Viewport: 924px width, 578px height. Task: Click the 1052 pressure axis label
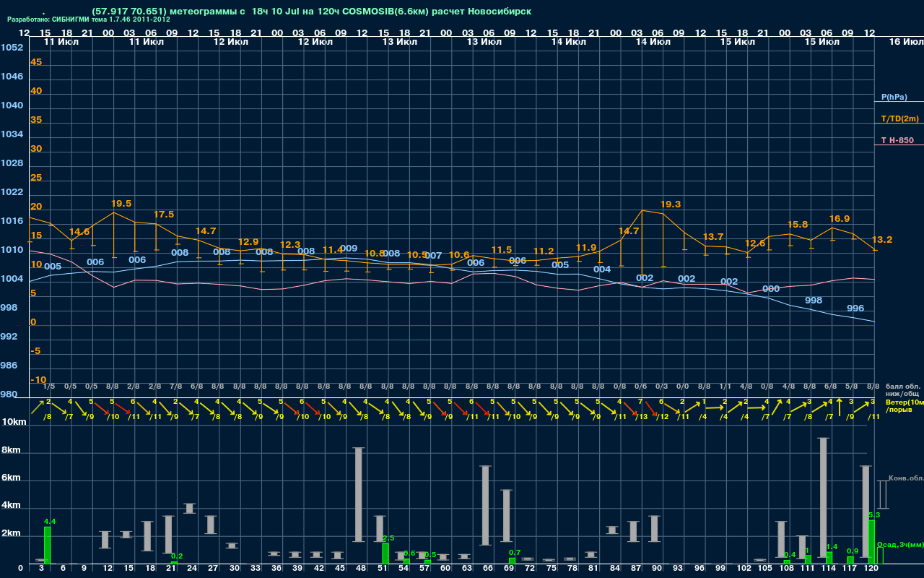(x=12, y=48)
